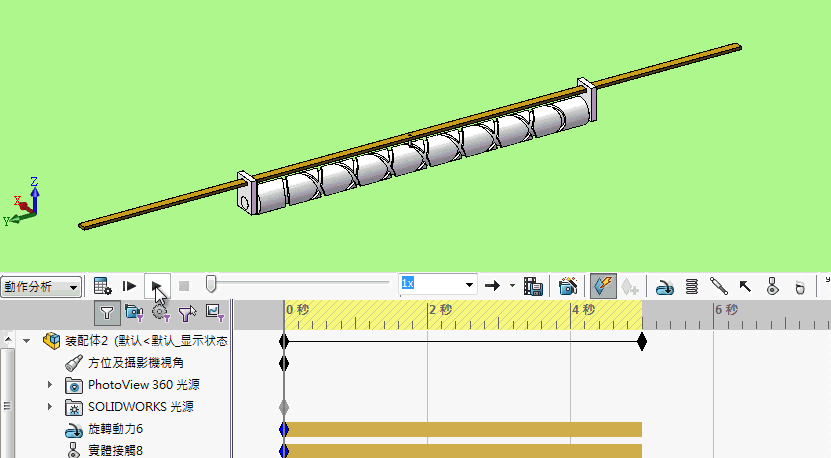Expand the PhotoView 360 光源 node

coord(50,384)
